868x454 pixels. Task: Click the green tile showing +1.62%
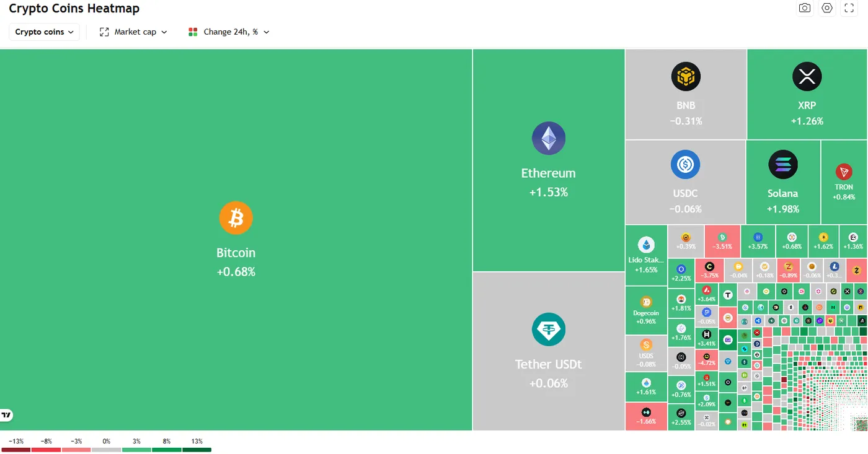[x=823, y=241]
